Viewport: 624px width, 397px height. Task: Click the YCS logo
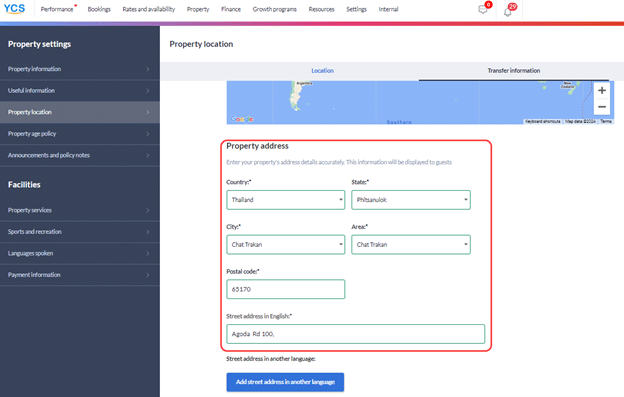click(14, 9)
